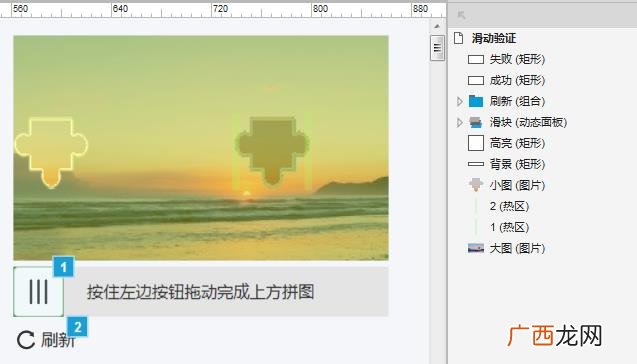637x364 pixels.
Task: Click thumbnail icon beside 大图 (图片)
Action: 476,248
